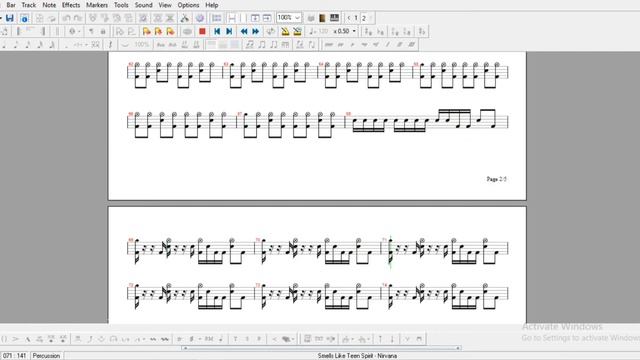Click the left arrow before page tab 1
The image size is (640, 360).
click(349, 18)
